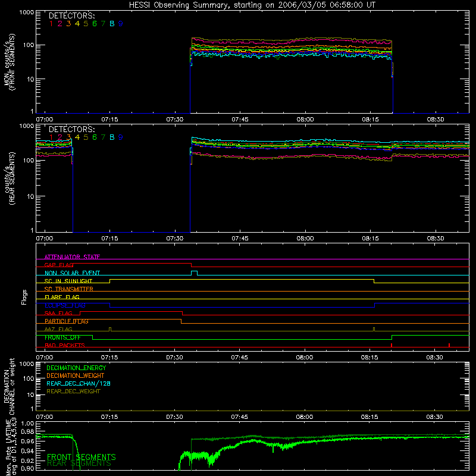Click the first BAD_PACKETS red tick near 08:20
Image resolution: width=476 pixels, height=476 pixels.
pos(392,345)
